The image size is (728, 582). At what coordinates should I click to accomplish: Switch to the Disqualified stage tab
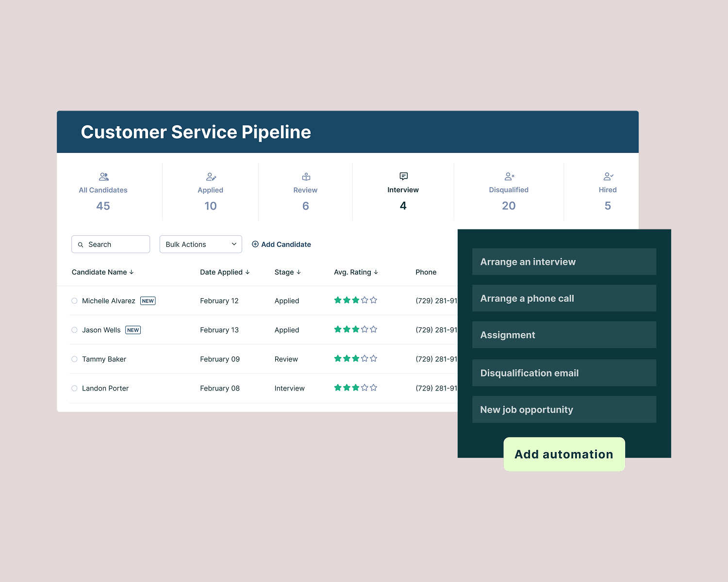pos(509,192)
